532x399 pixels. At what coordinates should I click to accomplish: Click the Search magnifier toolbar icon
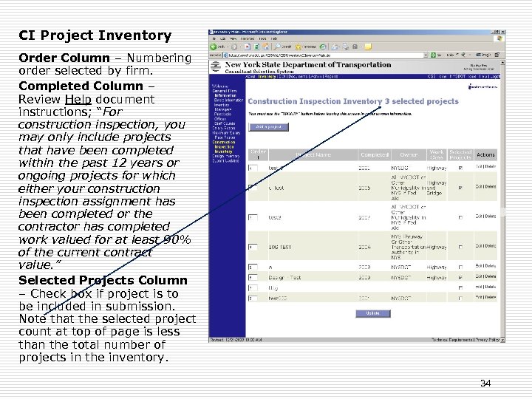pyautogui.click(x=277, y=47)
